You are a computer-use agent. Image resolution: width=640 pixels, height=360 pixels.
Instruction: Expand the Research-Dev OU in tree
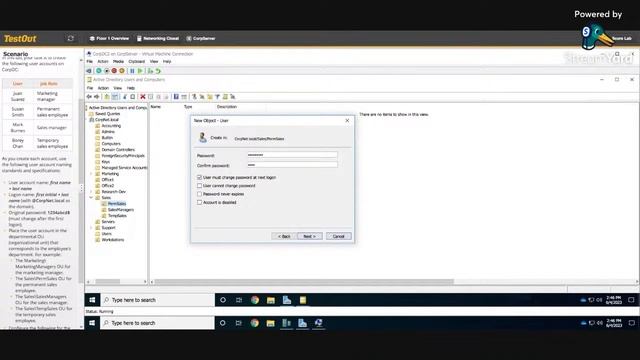click(x=91, y=191)
